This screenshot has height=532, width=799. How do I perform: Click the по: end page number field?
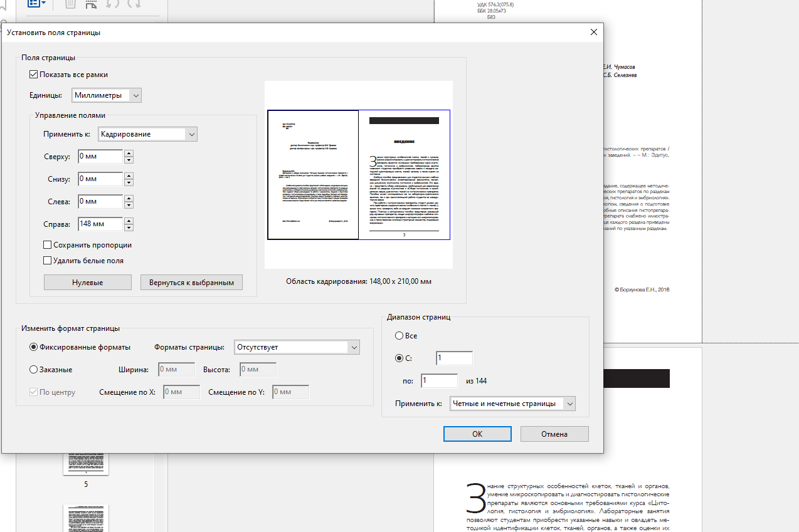(439, 380)
